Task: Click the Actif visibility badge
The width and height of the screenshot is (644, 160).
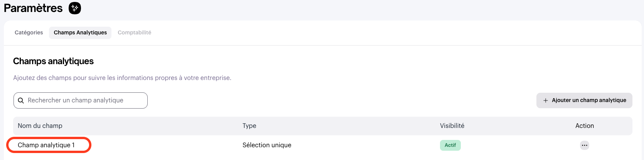Action: 450,145
